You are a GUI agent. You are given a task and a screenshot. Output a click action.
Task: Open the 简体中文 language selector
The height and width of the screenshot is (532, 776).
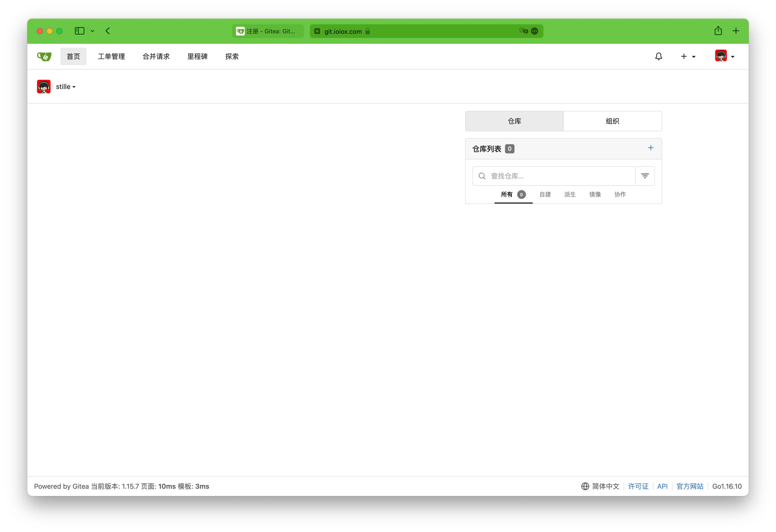[x=600, y=486]
